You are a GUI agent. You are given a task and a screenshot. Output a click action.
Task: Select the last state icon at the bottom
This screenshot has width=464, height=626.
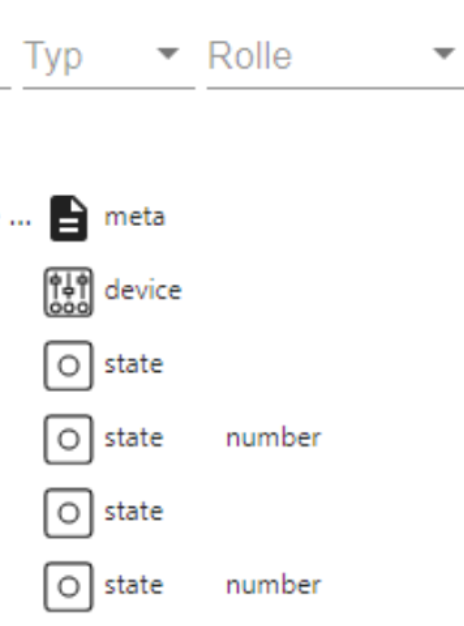[68, 586]
